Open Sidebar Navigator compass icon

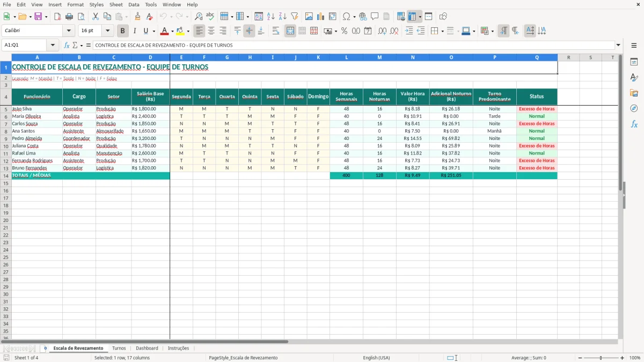pos(634,108)
